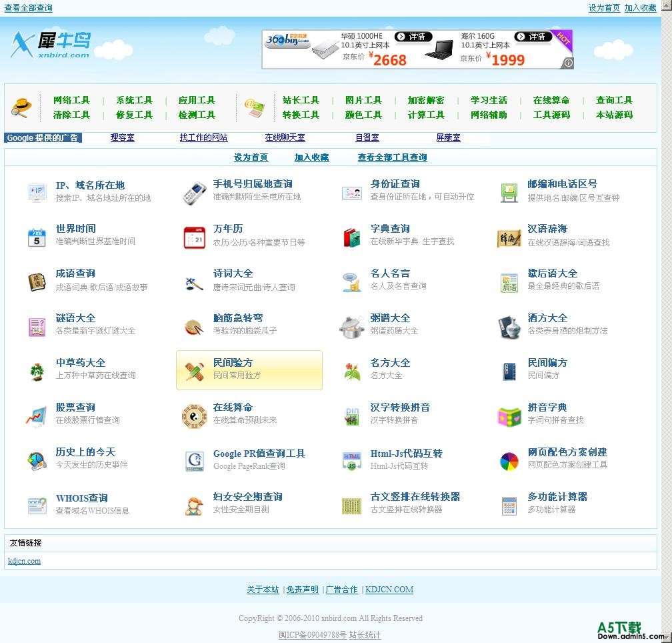Screen dimensions: 672x643
Task: Open the 关于本站 footer link
Action: pyautogui.click(x=263, y=590)
